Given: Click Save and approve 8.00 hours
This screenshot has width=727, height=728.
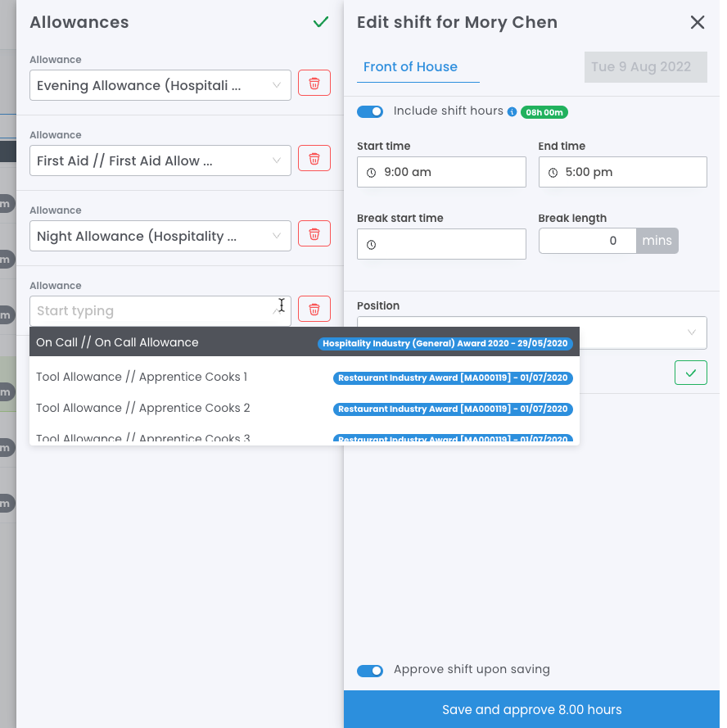Looking at the screenshot, I should point(532,709).
